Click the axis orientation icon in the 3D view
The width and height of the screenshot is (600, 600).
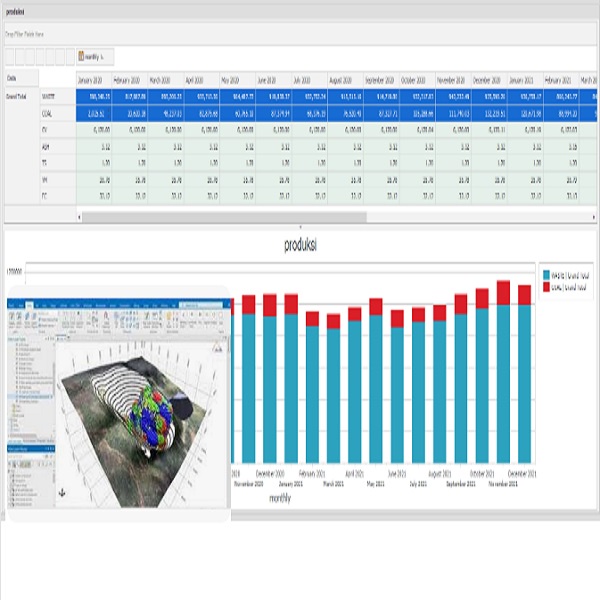62,493
